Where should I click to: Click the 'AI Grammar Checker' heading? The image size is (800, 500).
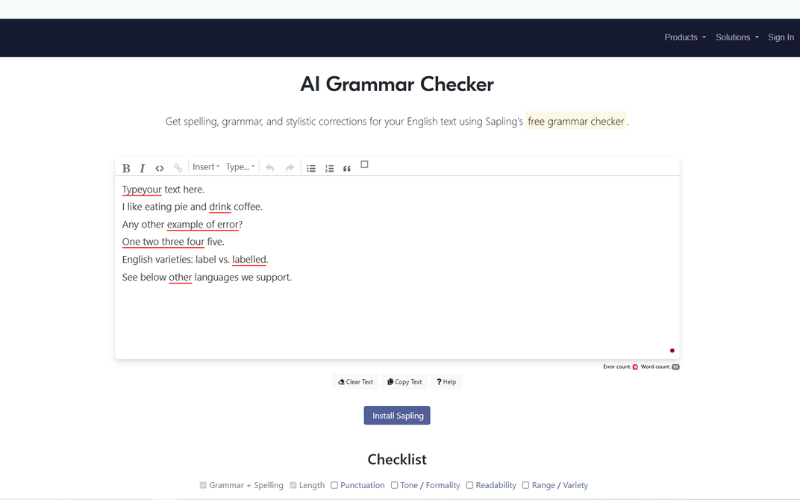397,84
